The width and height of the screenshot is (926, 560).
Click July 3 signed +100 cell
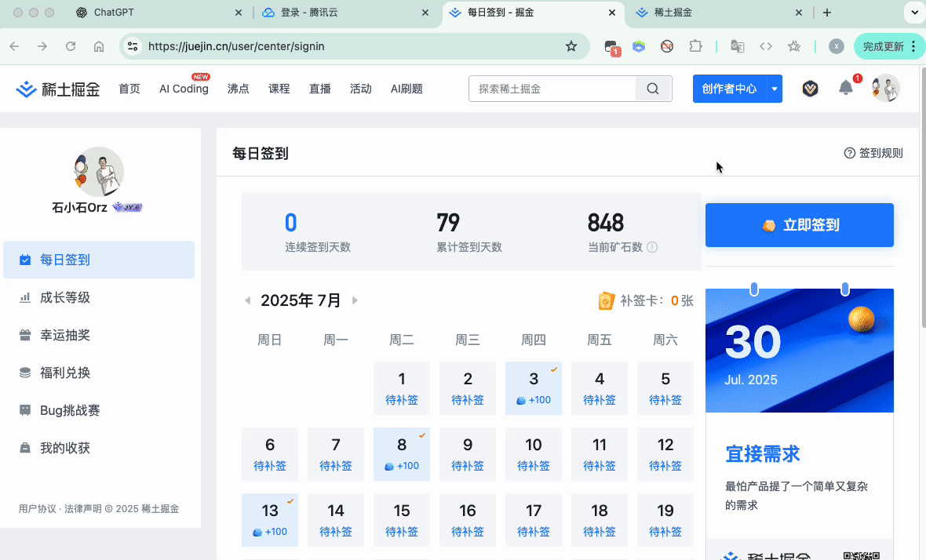pyautogui.click(x=534, y=388)
